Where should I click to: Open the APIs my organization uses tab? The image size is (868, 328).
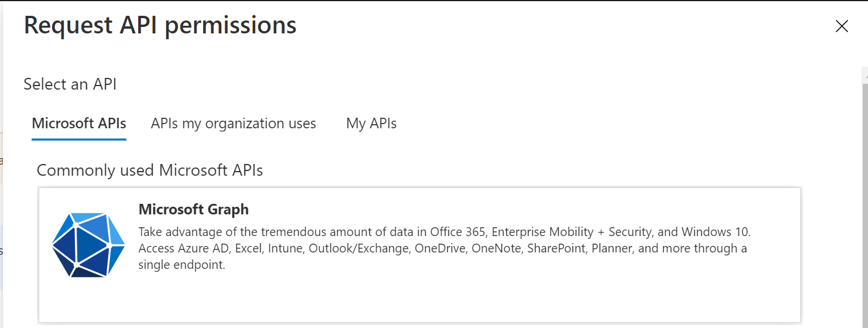pyautogui.click(x=233, y=124)
